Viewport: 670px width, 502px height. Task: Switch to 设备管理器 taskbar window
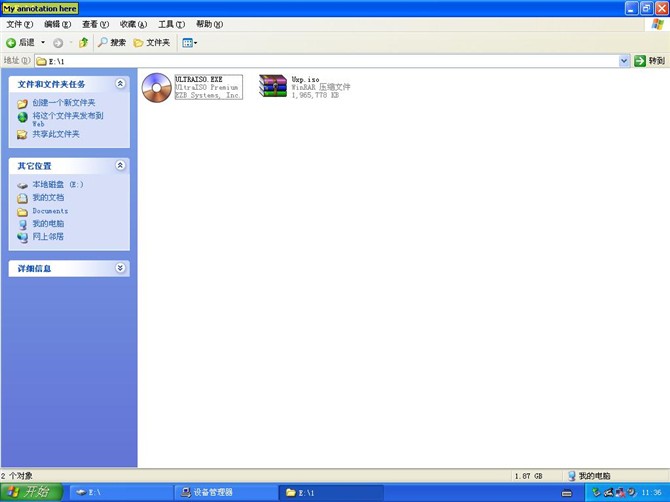[x=226, y=492]
